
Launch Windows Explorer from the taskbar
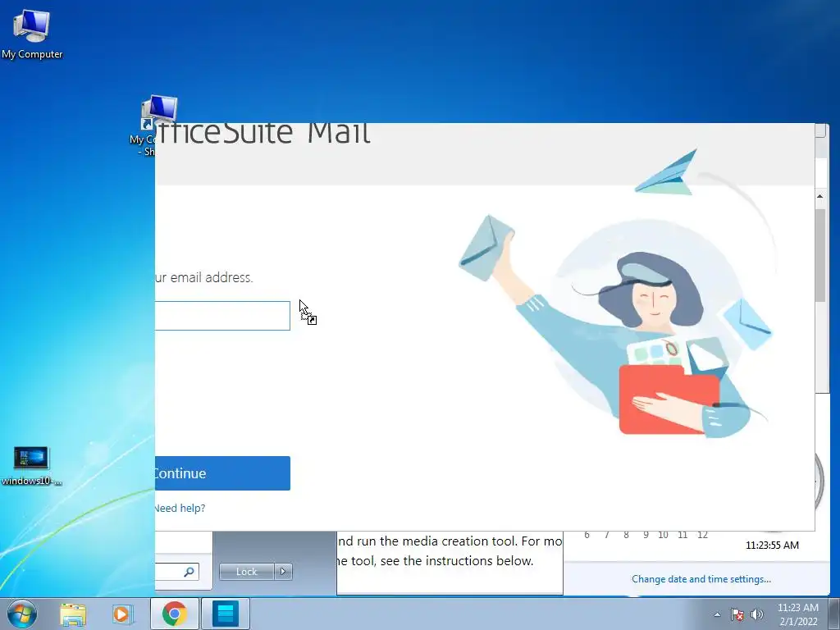coord(73,614)
